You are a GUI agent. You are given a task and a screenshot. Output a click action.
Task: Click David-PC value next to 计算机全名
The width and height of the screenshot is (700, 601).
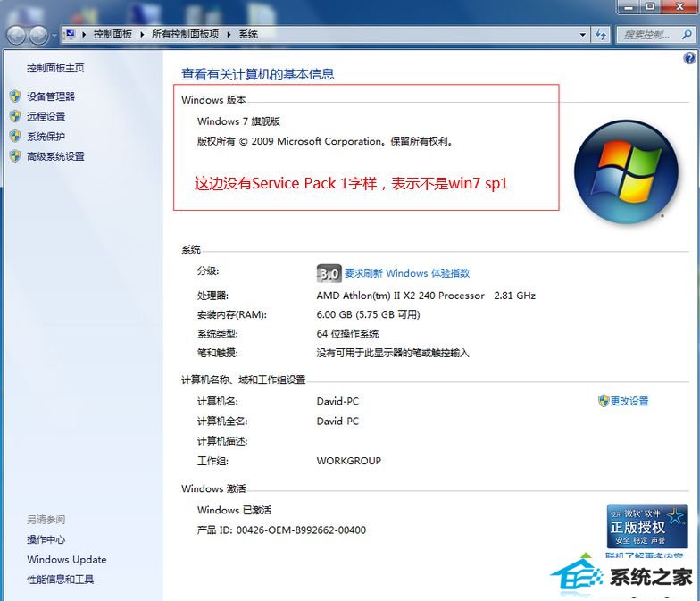click(337, 422)
